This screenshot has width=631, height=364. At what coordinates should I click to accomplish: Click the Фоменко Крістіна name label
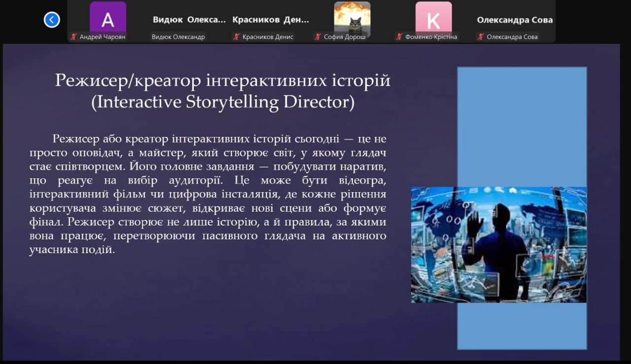click(x=430, y=37)
